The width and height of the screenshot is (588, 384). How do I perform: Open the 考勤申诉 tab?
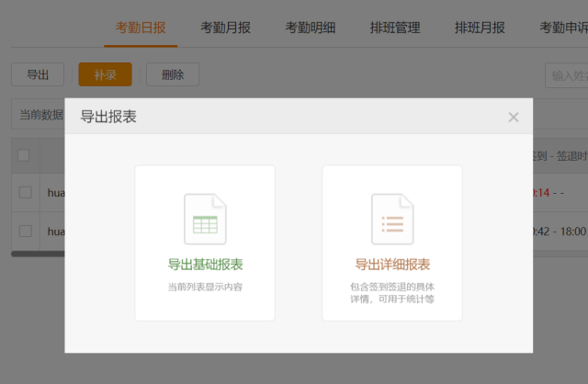[x=563, y=28]
